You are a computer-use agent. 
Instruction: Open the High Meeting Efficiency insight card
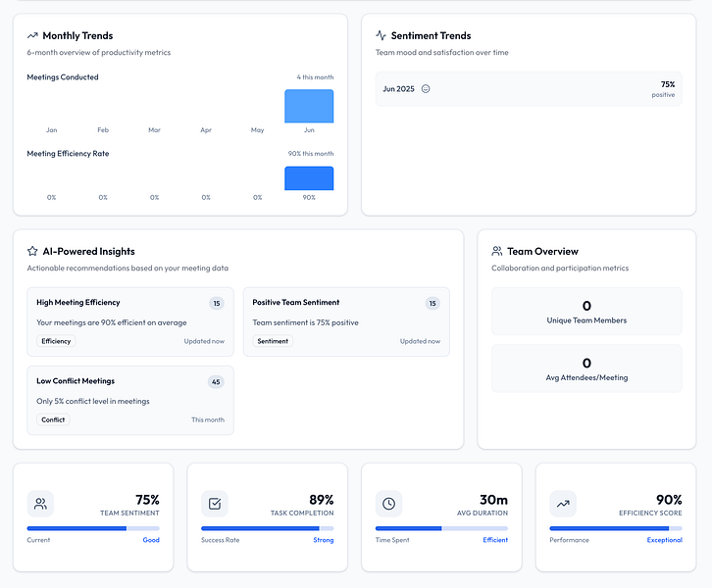coord(130,321)
